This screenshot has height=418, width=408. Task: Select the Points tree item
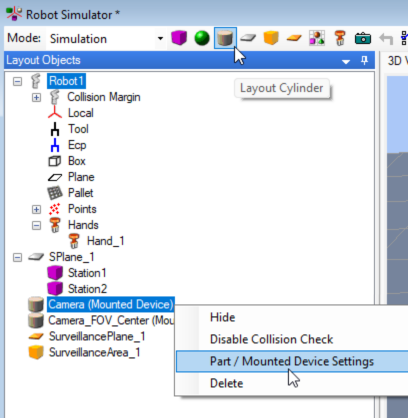pyautogui.click(x=82, y=209)
